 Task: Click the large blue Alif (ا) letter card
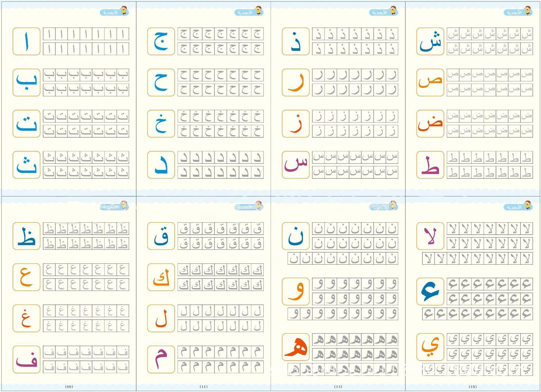(26, 41)
